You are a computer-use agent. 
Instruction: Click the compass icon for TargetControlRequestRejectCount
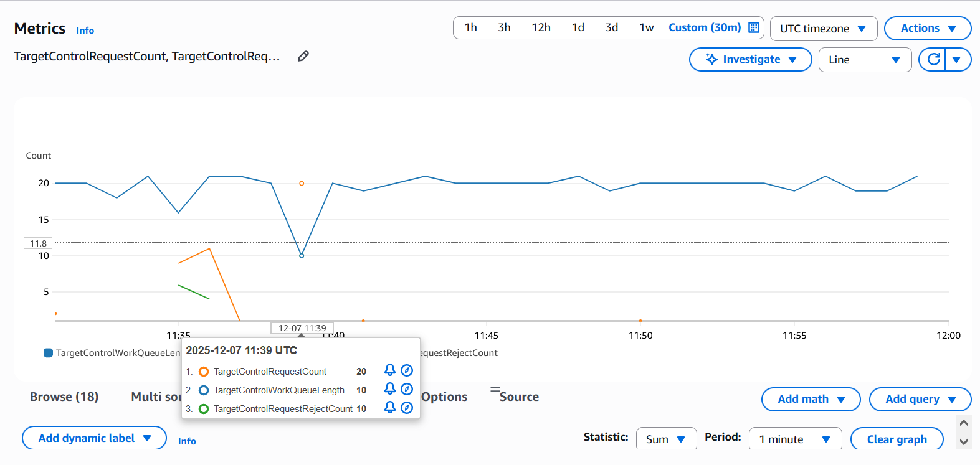[x=407, y=408]
